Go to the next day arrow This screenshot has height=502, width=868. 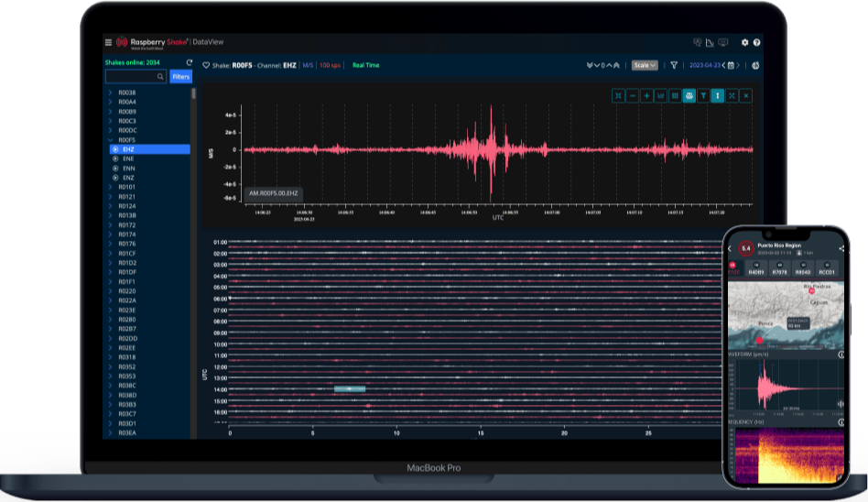coord(738,65)
